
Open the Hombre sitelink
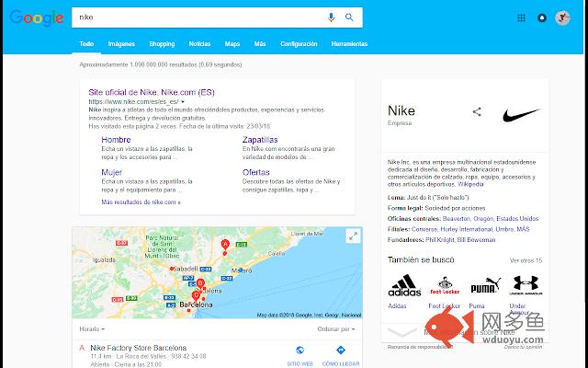click(116, 140)
